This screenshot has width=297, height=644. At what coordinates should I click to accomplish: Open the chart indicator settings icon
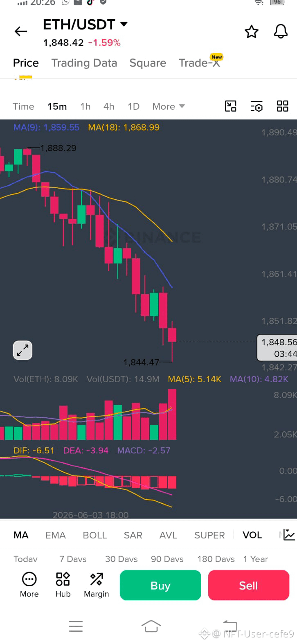256,106
